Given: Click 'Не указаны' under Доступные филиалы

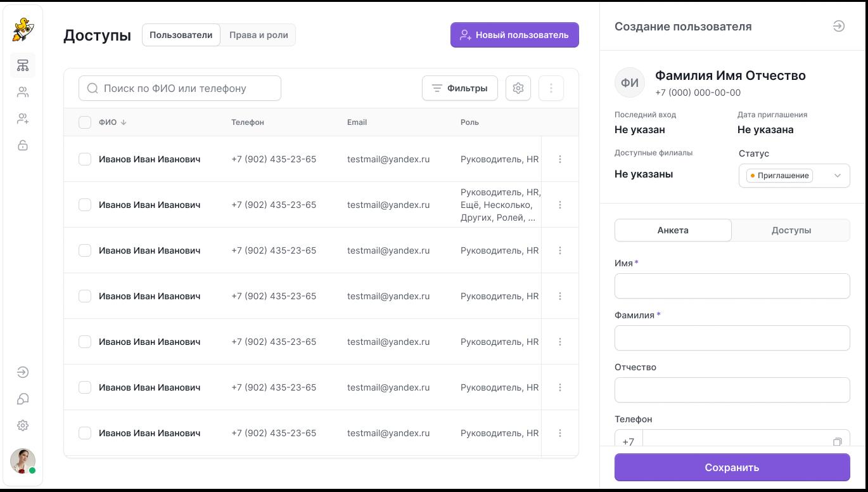Looking at the screenshot, I should coord(644,174).
